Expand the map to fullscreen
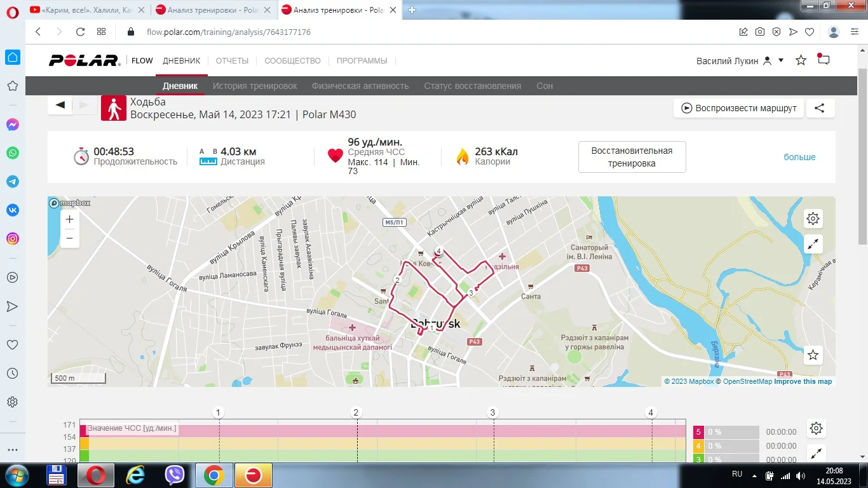 click(x=813, y=244)
